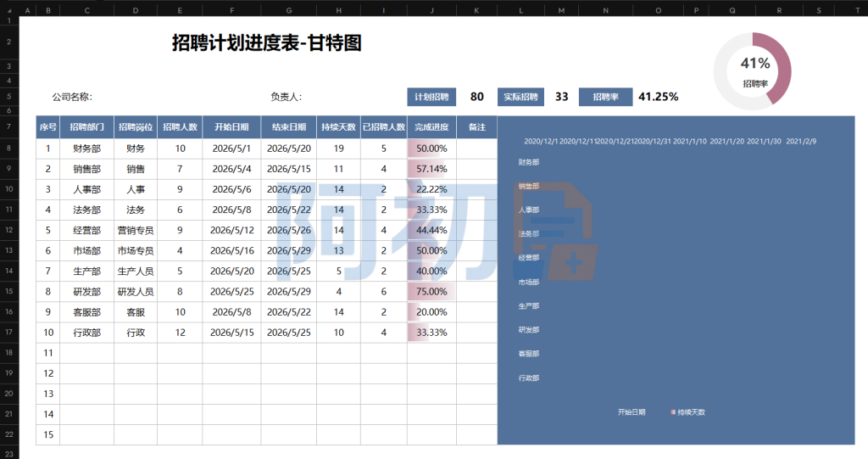Select empty sequence row 15 cell
868x459 pixels.
[x=48, y=434]
